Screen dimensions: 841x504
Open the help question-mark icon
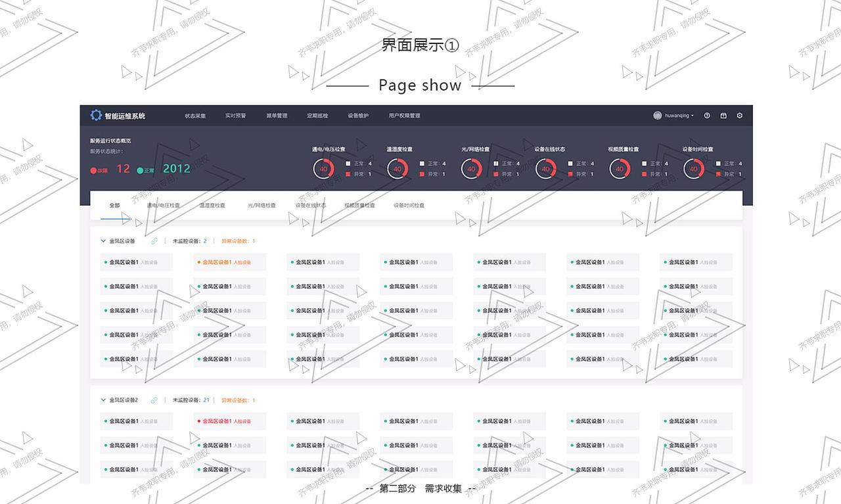(707, 116)
